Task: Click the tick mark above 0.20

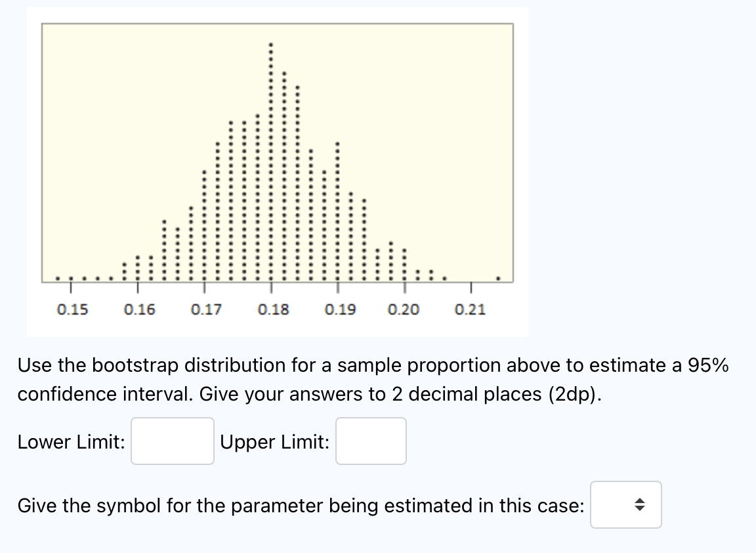Action: (404, 288)
